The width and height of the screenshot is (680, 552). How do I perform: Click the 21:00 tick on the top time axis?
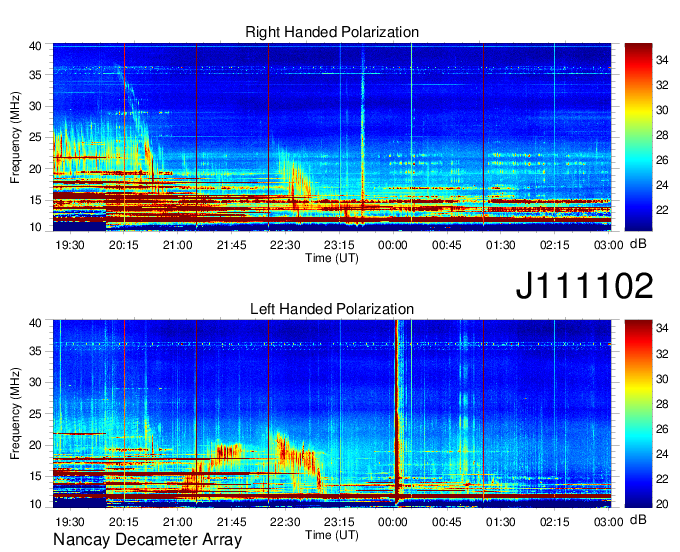pyautogui.click(x=177, y=245)
